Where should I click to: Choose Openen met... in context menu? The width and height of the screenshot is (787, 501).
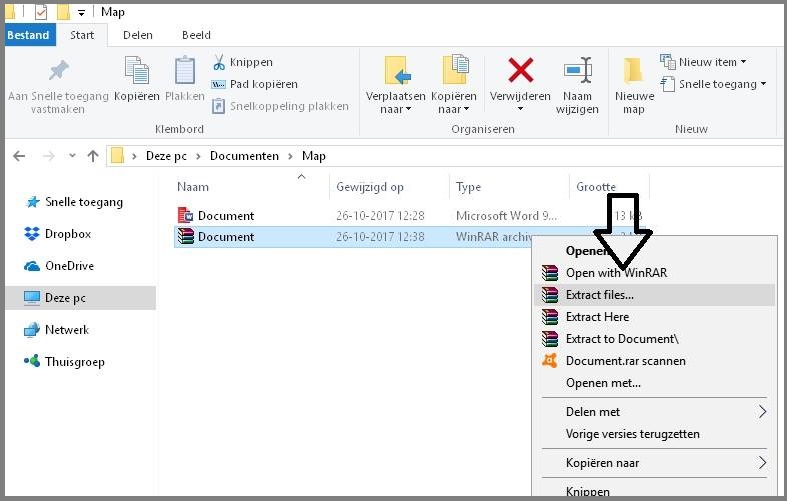[x=655, y=383]
